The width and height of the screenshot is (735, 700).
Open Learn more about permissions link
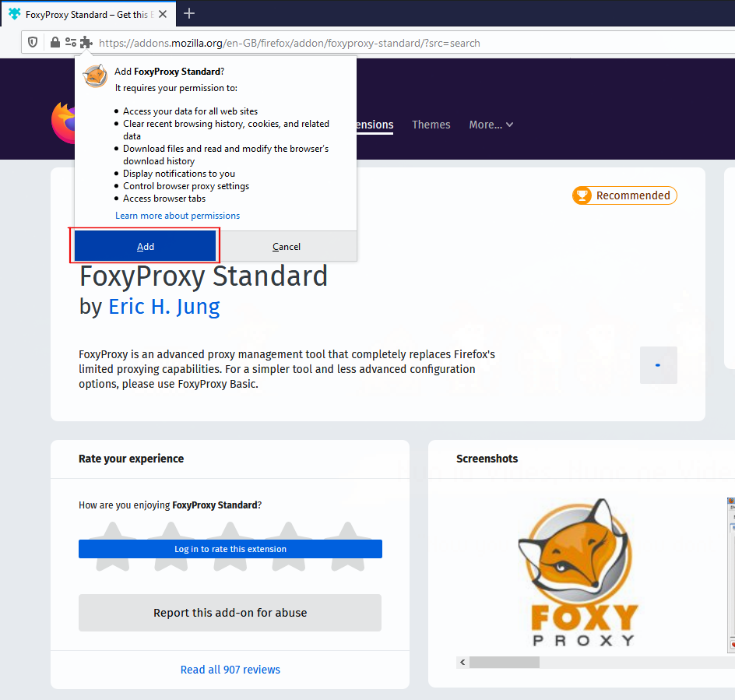[178, 216]
